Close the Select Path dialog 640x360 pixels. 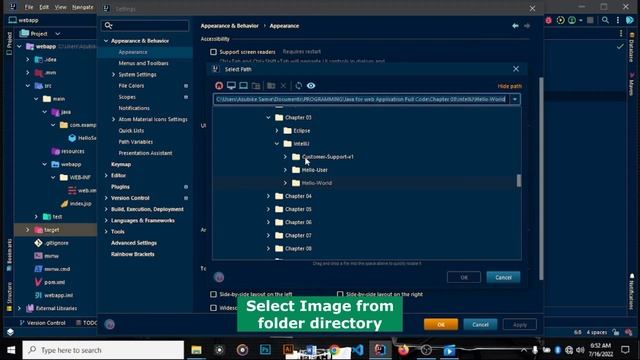[x=516, y=69]
